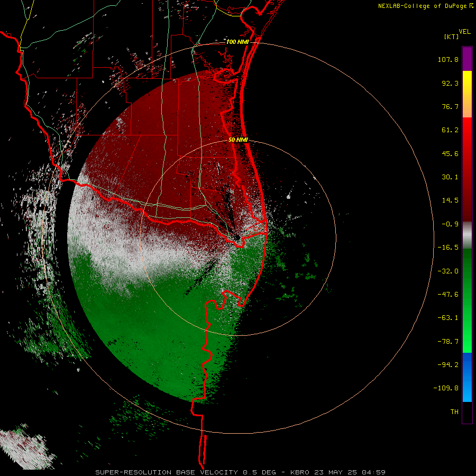This screenshot has height=476, width=476.
Task: Click the TH legend label
Action: pyautogui.click(x=454, y=412)
